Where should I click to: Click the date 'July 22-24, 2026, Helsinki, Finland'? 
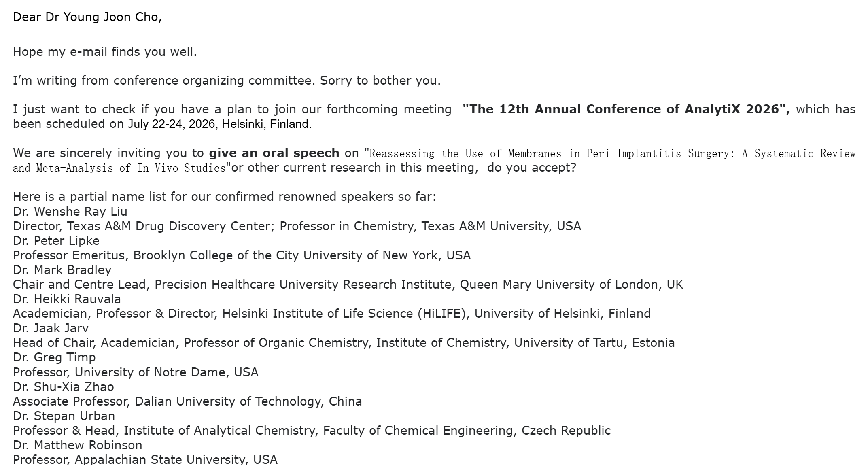(x=219, y=124)
